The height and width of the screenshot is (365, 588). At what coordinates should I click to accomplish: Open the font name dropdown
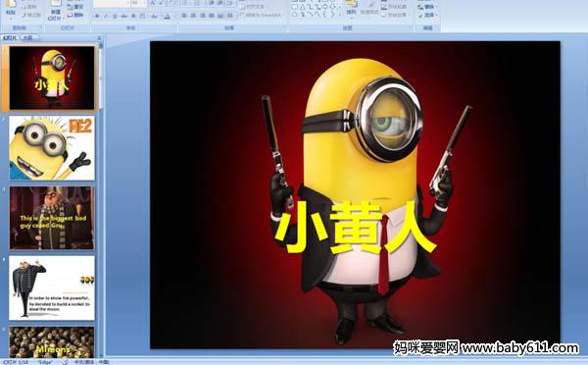(x=112, y=4)
